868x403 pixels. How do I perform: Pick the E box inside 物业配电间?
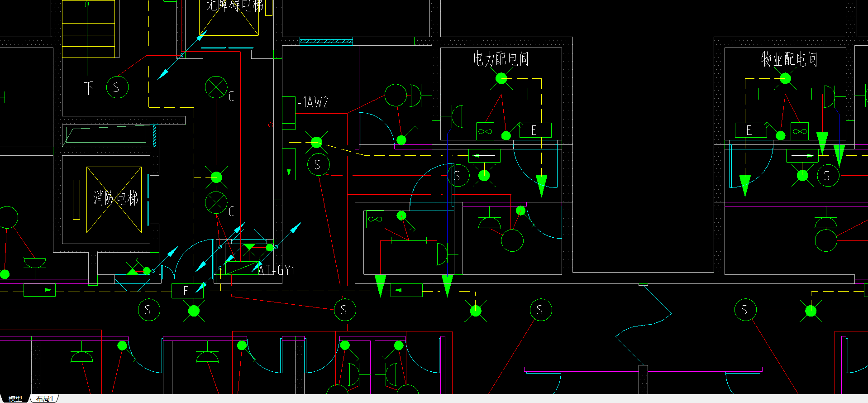tap(750, 130)
